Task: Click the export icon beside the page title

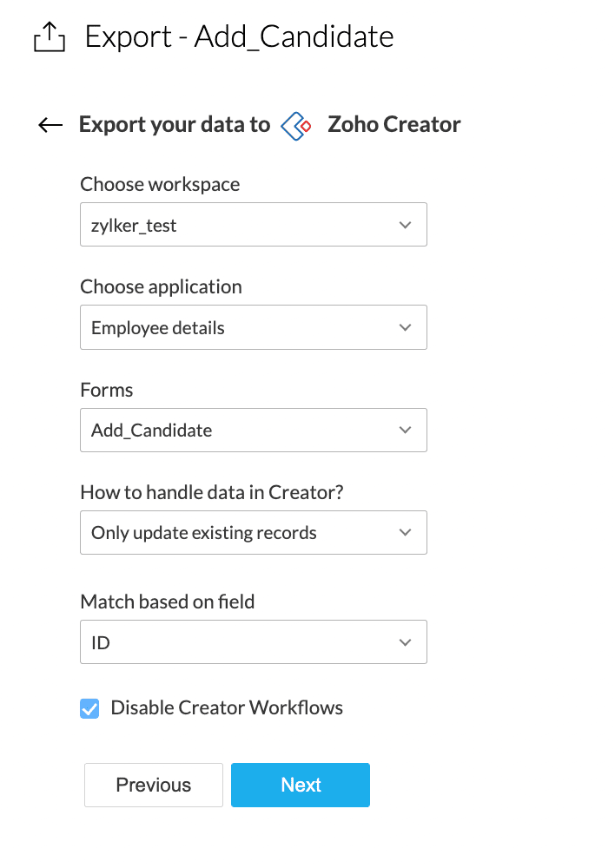Action: click(x=50, y=36)
